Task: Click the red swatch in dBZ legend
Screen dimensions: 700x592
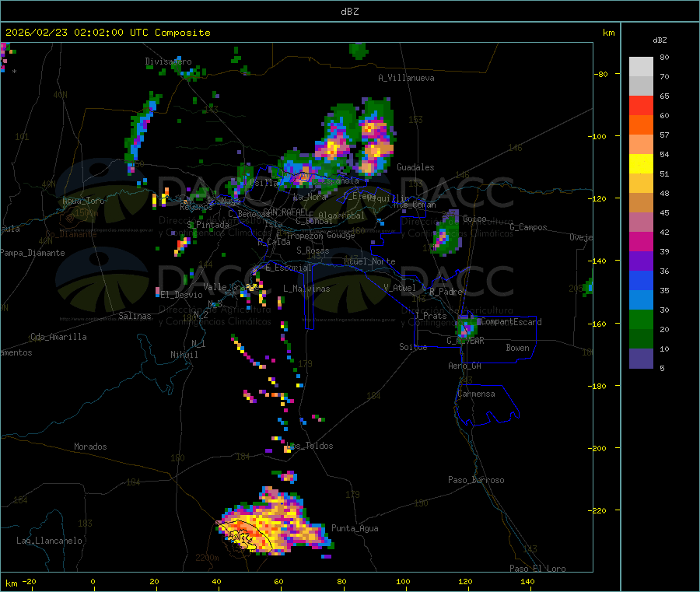Action: (641, 105)
